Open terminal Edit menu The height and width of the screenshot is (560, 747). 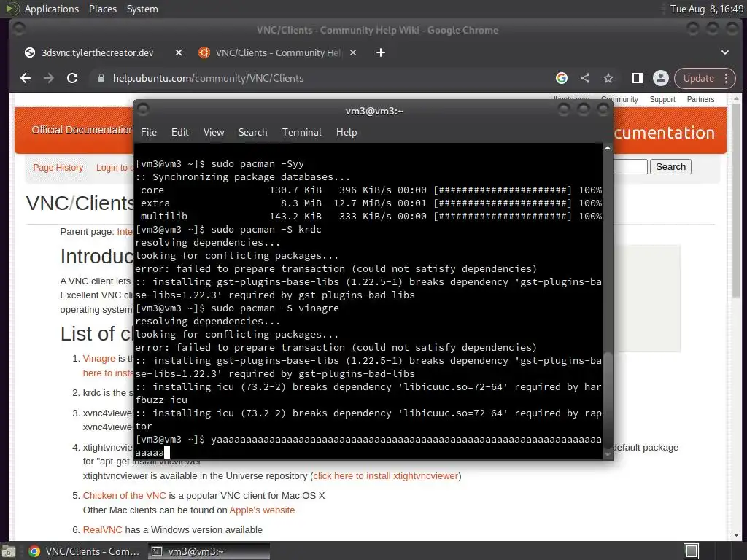tap(180, 133)
